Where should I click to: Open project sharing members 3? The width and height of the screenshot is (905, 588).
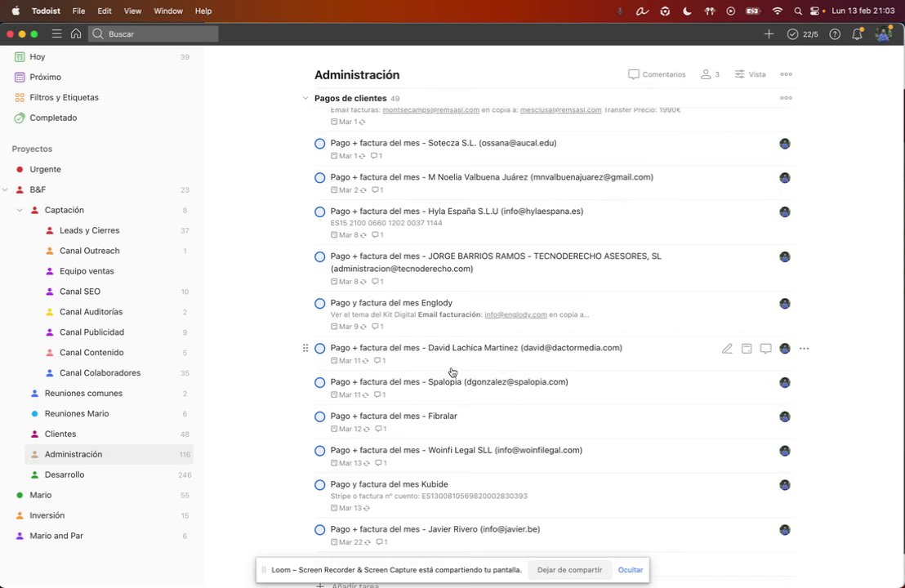[710, 74]
